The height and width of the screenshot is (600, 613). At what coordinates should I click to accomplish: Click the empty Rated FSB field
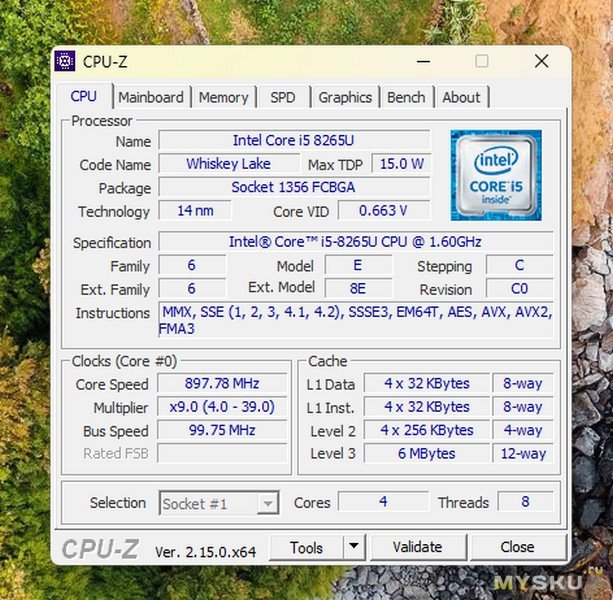coord(222,453)
